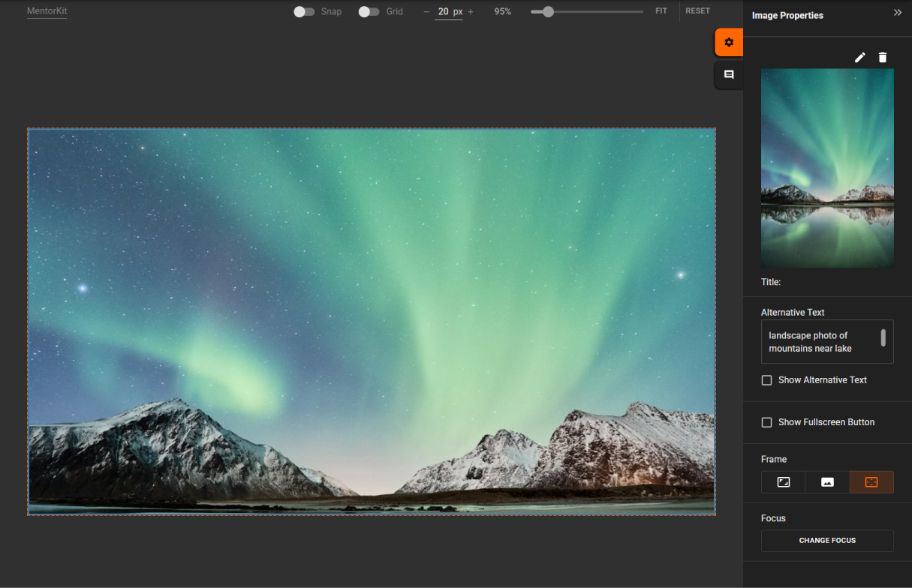Edit image with the pencil icon
The image size is (912, 588).
click(x=860, y=58)
